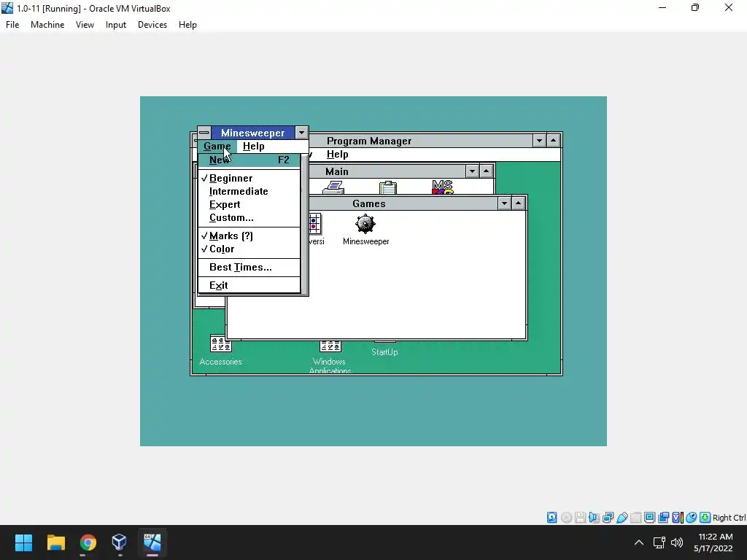Open the Help menu in Program Manager
Screen dimensions: 747x560
pos(337,155)
